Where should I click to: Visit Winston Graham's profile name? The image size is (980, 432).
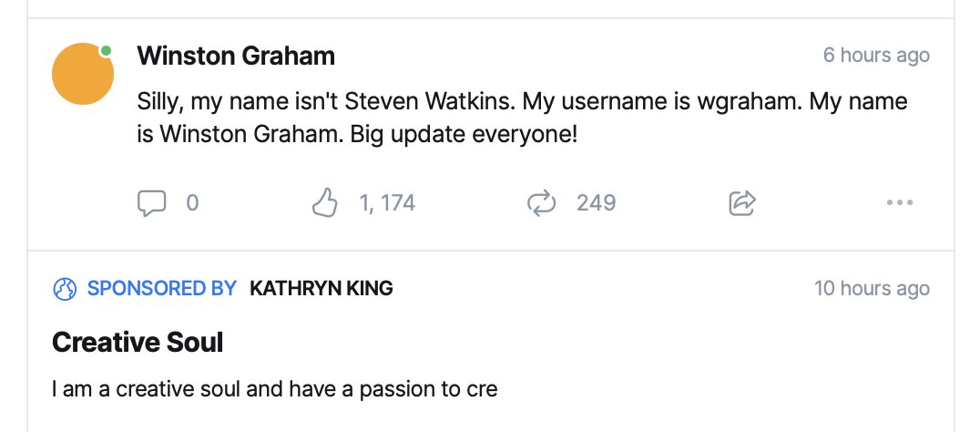(x=236, y=56)
